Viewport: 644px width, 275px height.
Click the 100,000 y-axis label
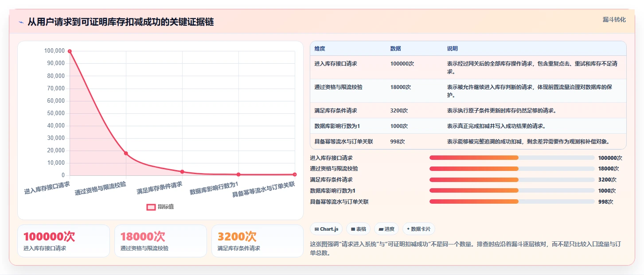(x=54, y=51)
